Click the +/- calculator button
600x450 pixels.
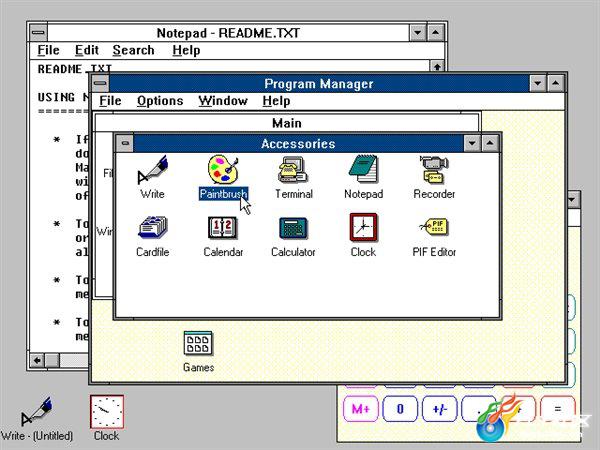439,409
